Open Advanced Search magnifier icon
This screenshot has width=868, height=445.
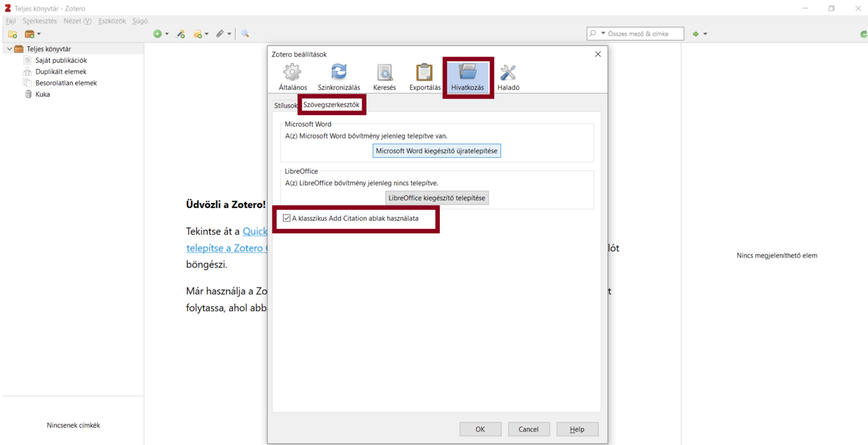click(245, 34)
